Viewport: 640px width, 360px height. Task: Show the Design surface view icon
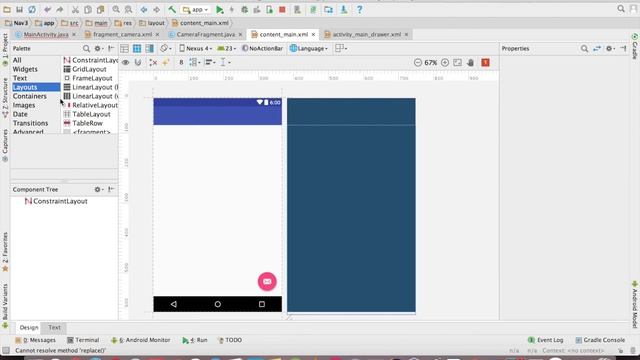[124, 49]
